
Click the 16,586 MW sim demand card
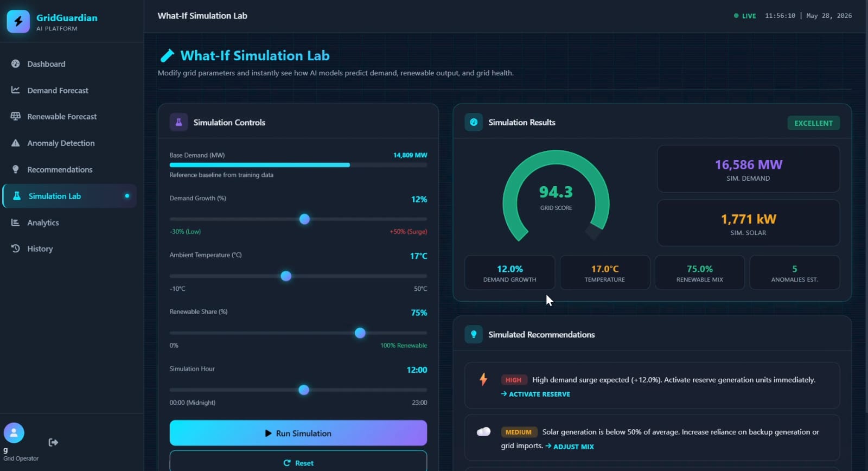point(748,169)
